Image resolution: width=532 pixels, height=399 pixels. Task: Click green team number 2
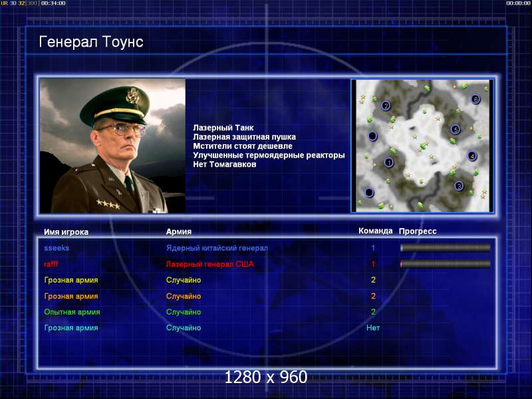click(x=373, y=312)
